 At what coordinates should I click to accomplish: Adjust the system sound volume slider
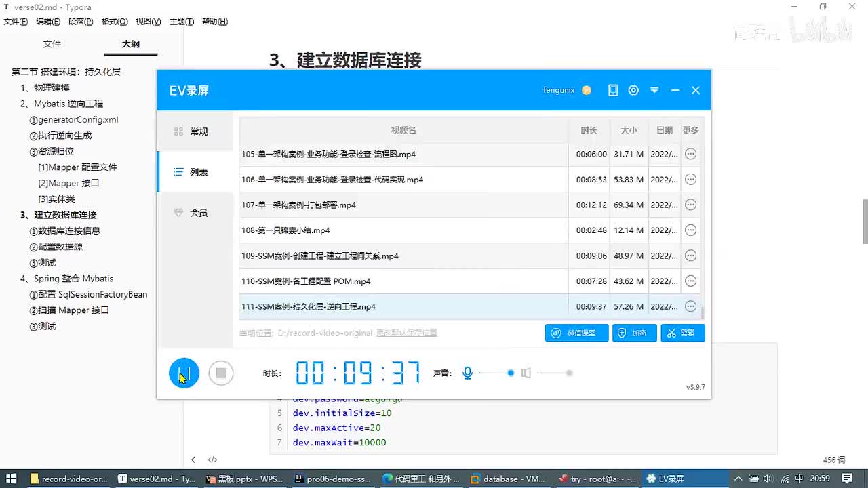click(x=555, y=373)
